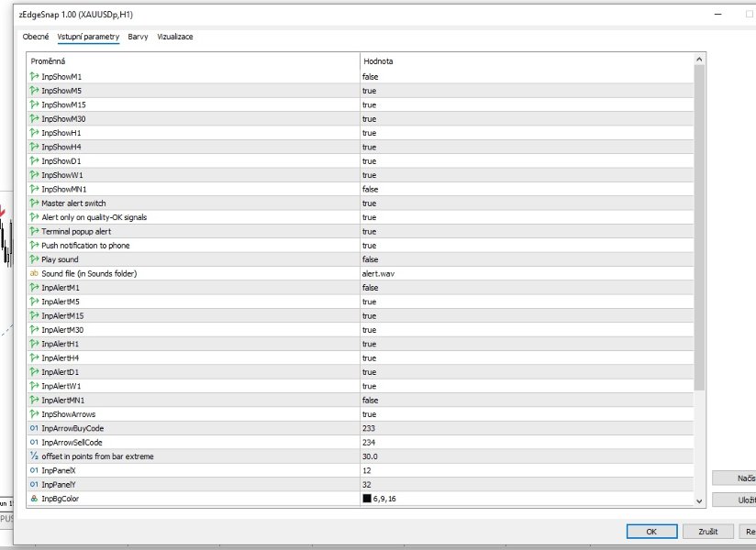Click the 'false' value of Play sound
Screen dimensions: 756x550
[x=371, y=259]
